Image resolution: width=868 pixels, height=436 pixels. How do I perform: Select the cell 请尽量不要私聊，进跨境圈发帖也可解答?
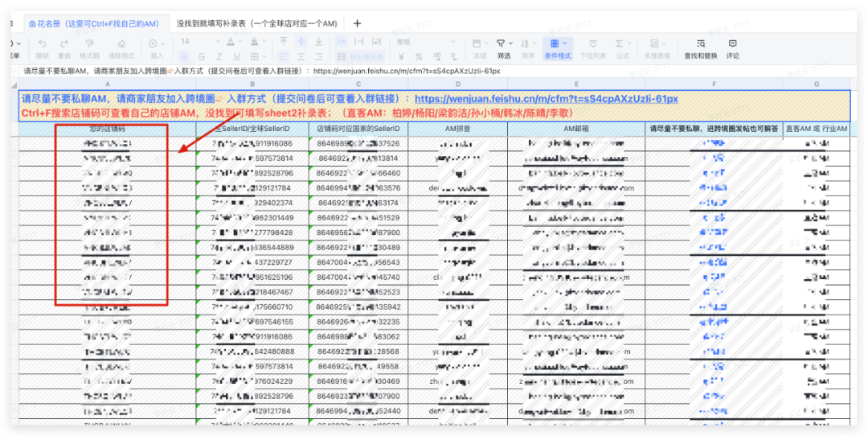tap(714, 129)
